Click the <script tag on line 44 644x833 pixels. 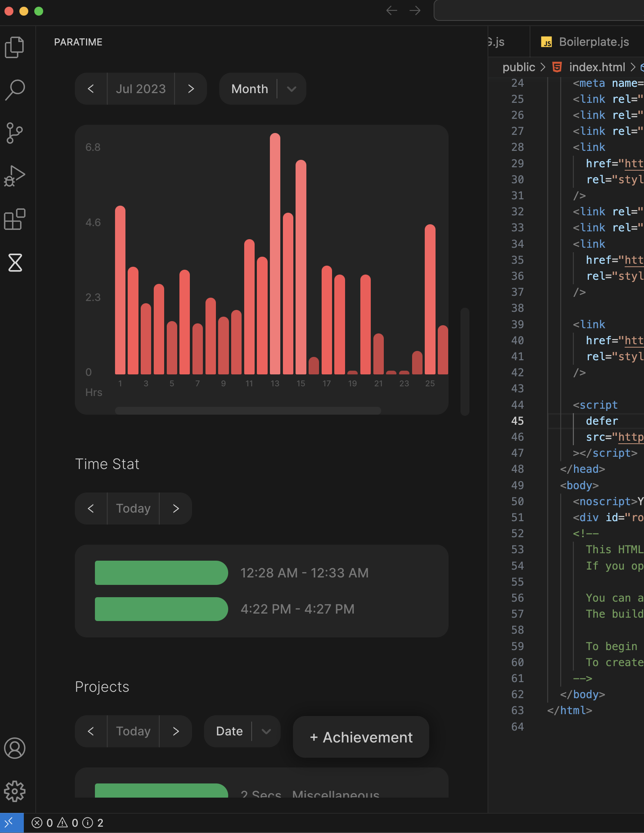tap(595, 405)
